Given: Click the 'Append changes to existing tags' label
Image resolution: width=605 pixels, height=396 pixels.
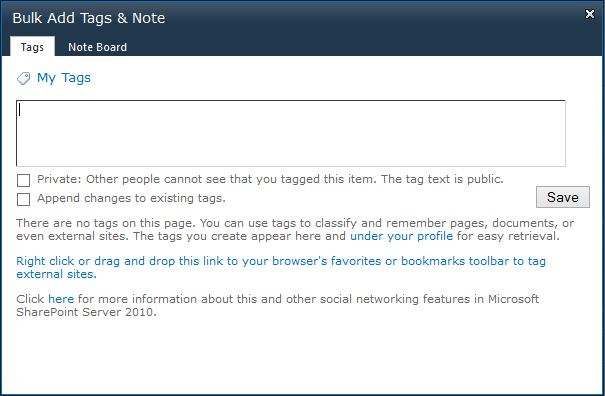Looking at the screenshot, I should [x=131, y=198].
